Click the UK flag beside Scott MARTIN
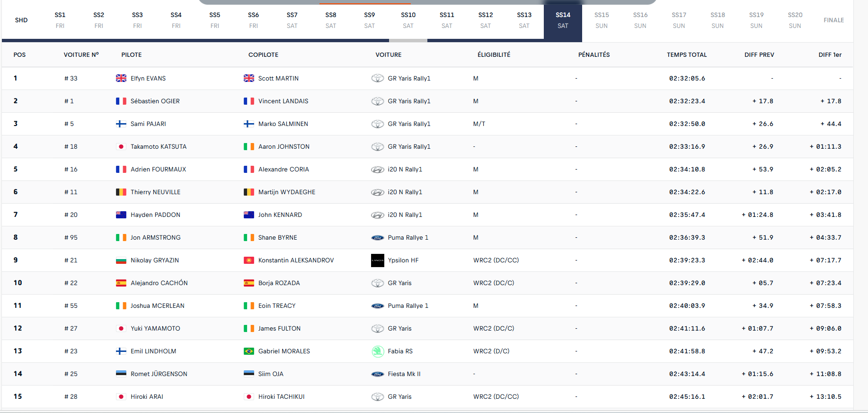The height and width of the screenshot is (413, 868). pos(249,78)
